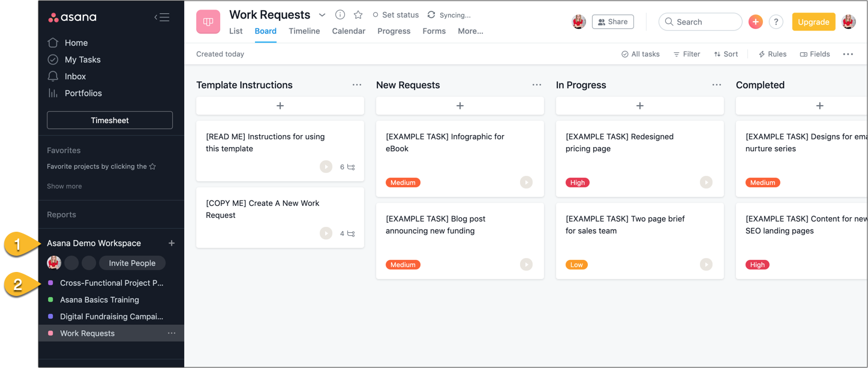Open New Requests column options ellipsis
Image resolution: width=868 pixels, height=368 pixels.
click(537, 85)
